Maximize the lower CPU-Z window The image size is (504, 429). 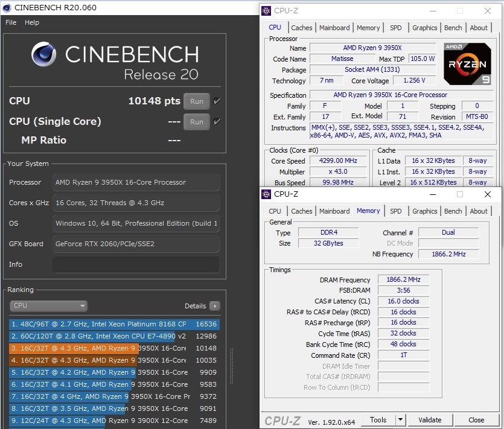click(460, 194)
